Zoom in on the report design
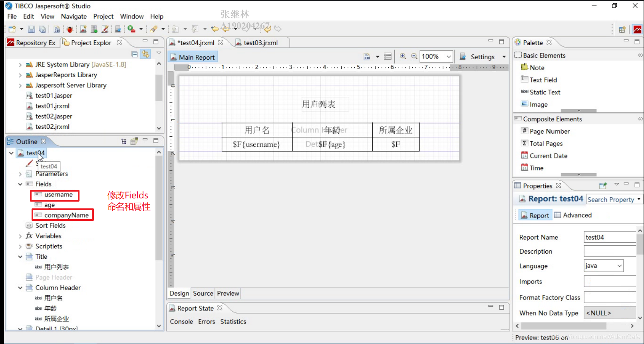This screenshot has height=344, width=644. coord(403,57)
